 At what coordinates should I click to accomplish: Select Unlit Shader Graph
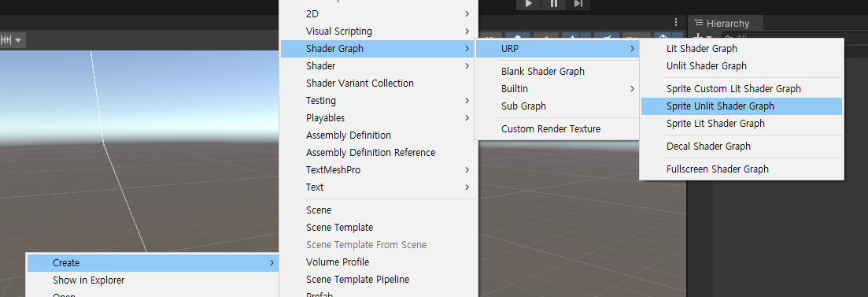click(x=742, y=66)
